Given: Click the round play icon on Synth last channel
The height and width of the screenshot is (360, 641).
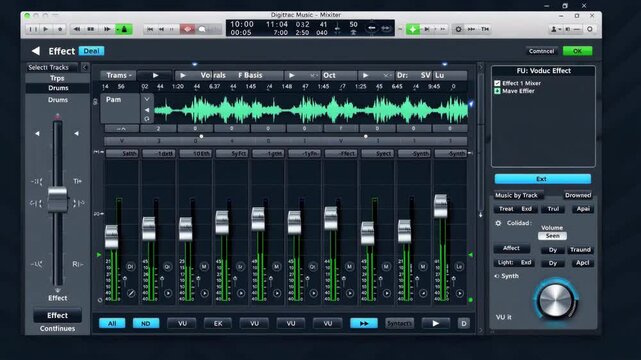Looking at the screenshot, I should pos(460,293).
